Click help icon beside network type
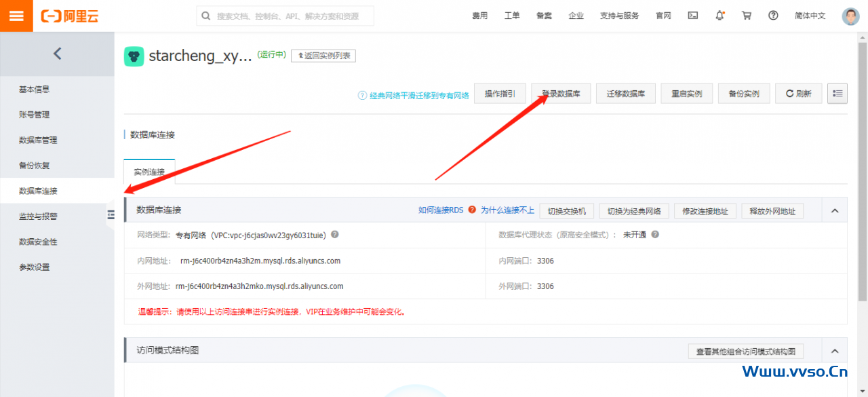 tap(335, 235)
